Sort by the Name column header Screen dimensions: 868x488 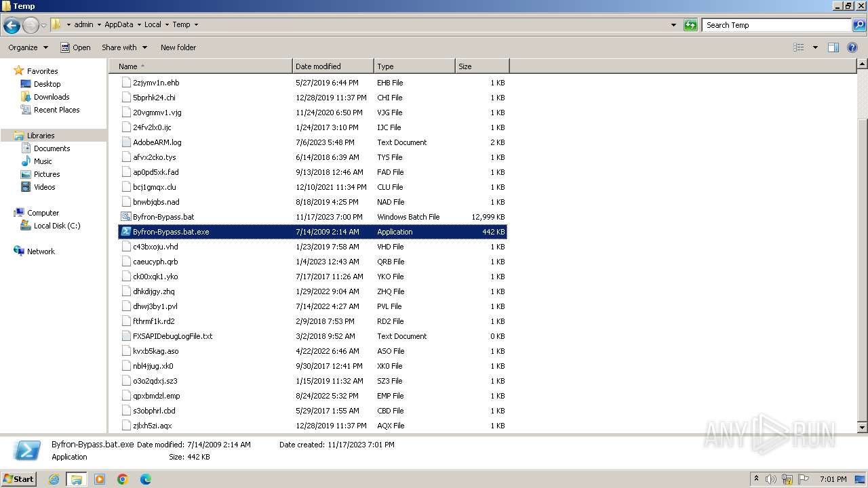pos(201,66)
